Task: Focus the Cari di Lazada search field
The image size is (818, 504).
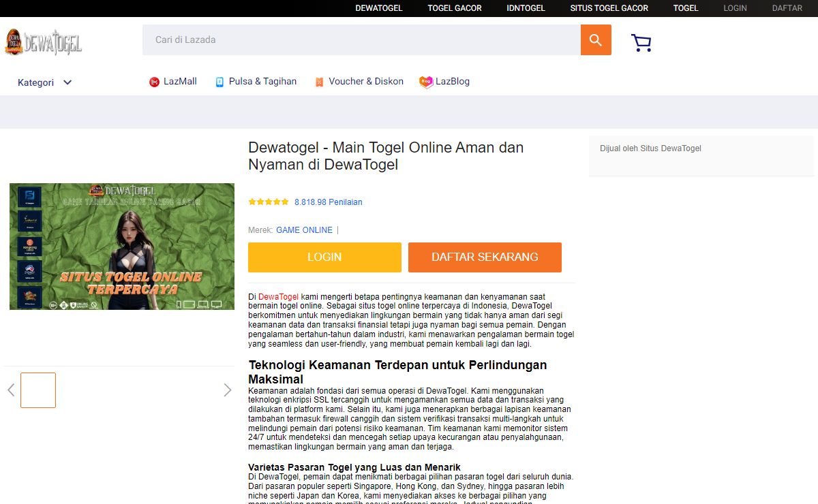Action: [x=361, y=40]
